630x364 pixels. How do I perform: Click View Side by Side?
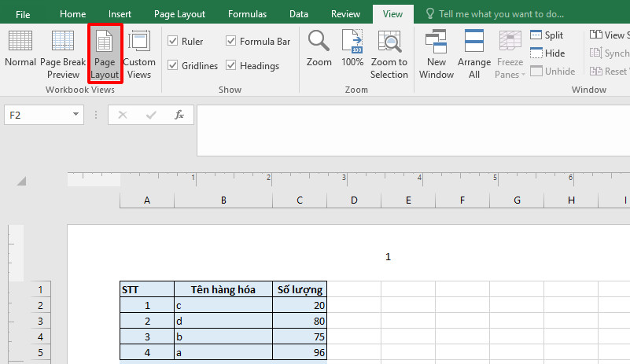coord(609,35)
